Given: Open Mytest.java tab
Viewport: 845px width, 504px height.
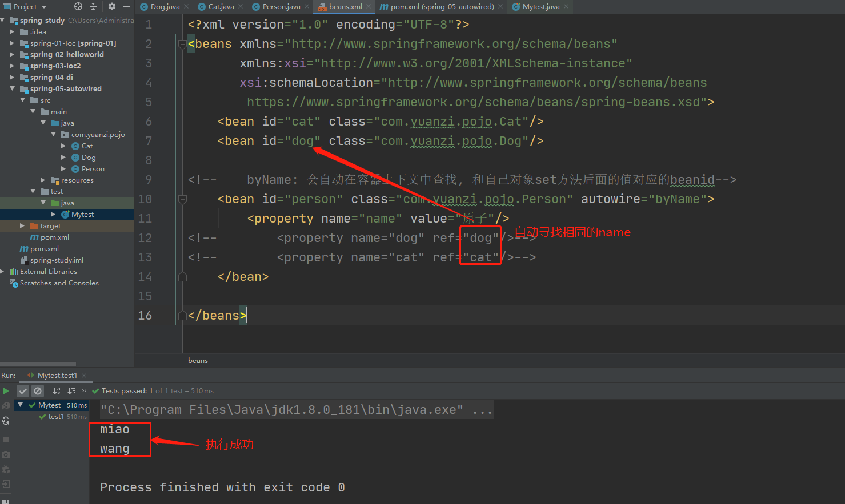Looking at the screenshot, I should (x=540, y=7).
